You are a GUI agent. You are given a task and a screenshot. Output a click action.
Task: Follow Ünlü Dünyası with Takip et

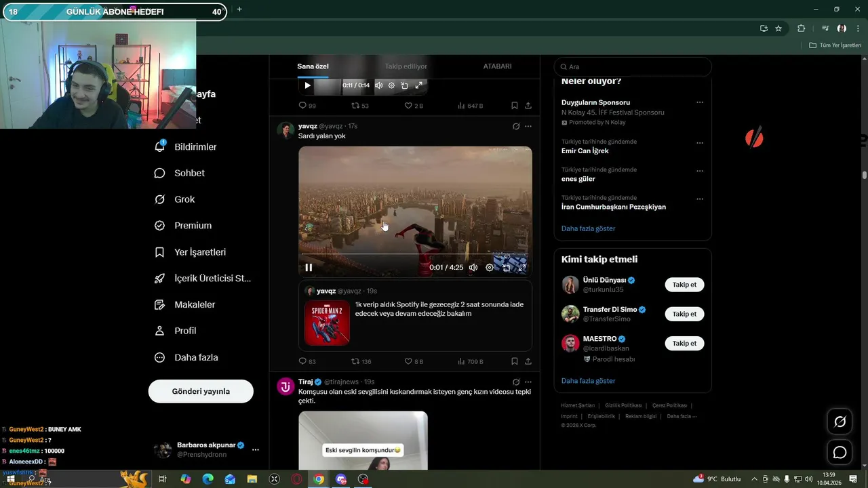click(x=684, y=285)
